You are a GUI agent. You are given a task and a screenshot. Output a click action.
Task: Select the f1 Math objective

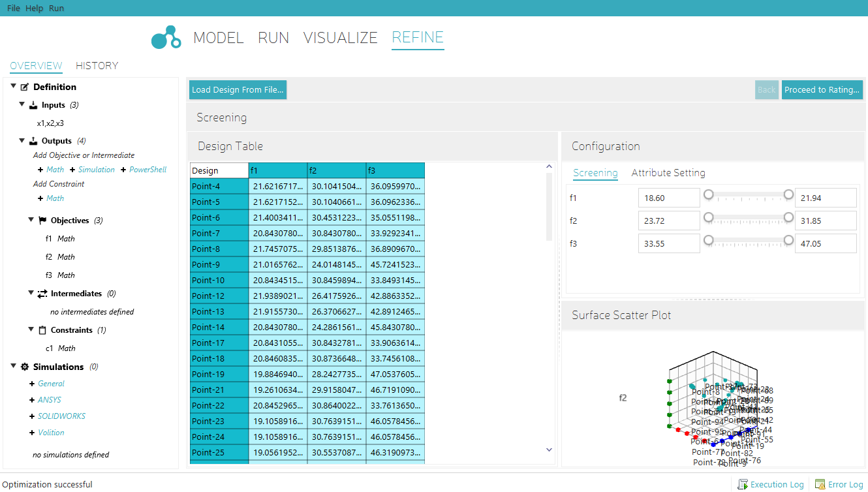60,239
